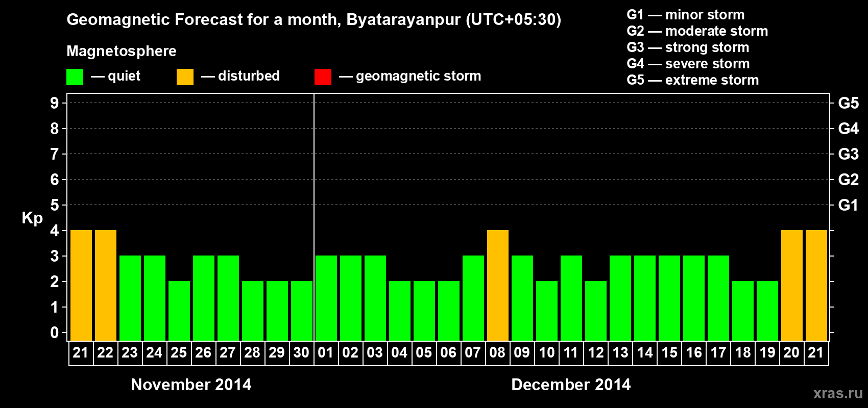Click the orange disturbed legend swatch
This screenshot has height=408, width=868.
click(185, 77)
